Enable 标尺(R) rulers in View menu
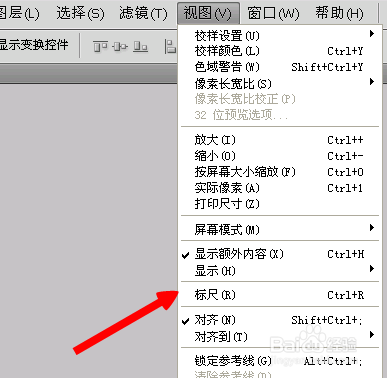This screenshot has height=378, width=387. [280, 295]
